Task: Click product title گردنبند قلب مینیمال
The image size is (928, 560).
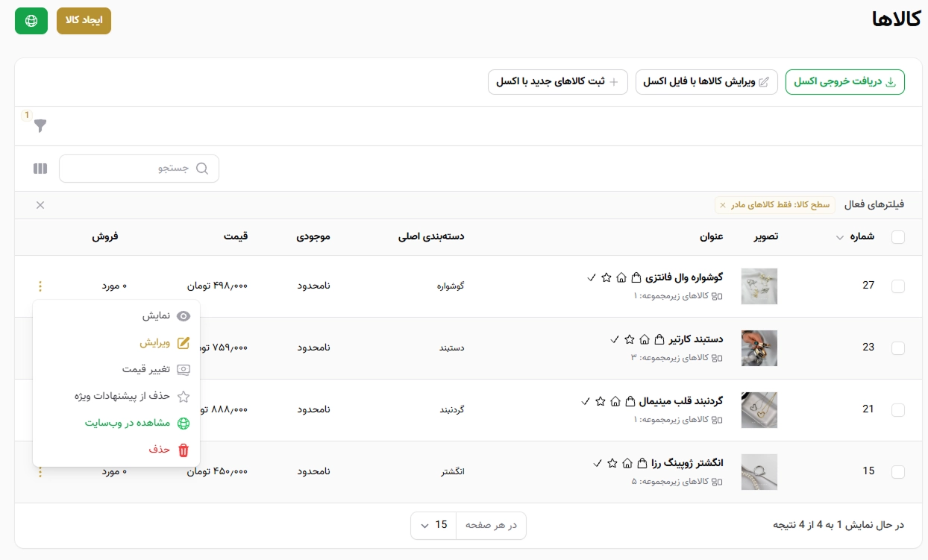Action: (681, 401)
